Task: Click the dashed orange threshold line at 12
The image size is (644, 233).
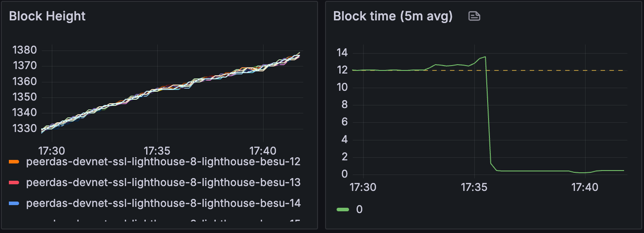Action: pyautogui.click(x=554, y=70)
